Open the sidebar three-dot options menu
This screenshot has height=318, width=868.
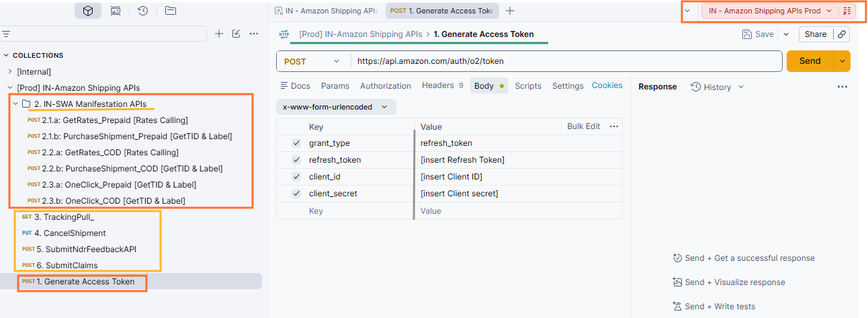(x=254, y=34)
